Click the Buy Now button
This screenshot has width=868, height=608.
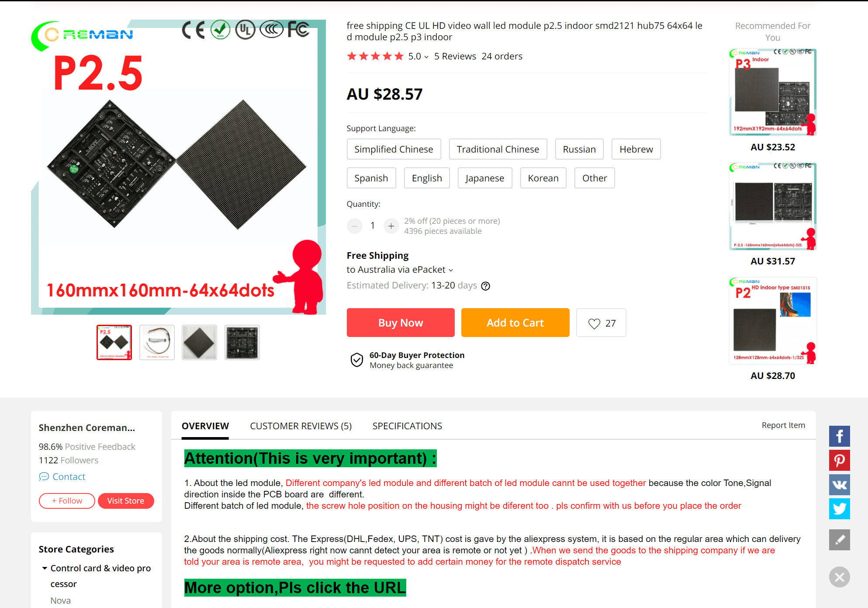pyautogui.click(x=401, y=323)
